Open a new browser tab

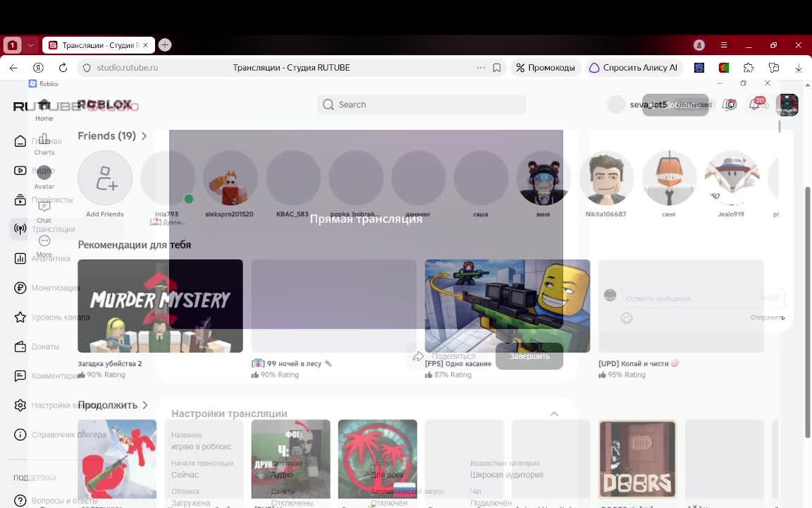165,45
